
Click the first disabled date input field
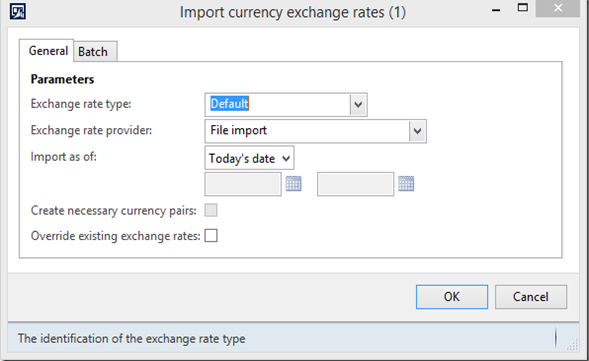243,184
